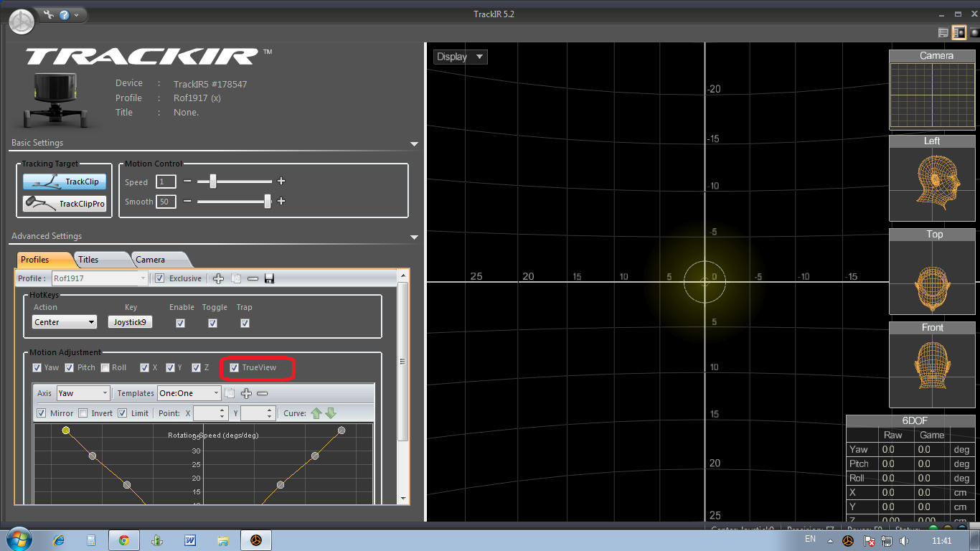Click the Smooth value field showing 50
The image size is (980, 551).
(166, 202)
